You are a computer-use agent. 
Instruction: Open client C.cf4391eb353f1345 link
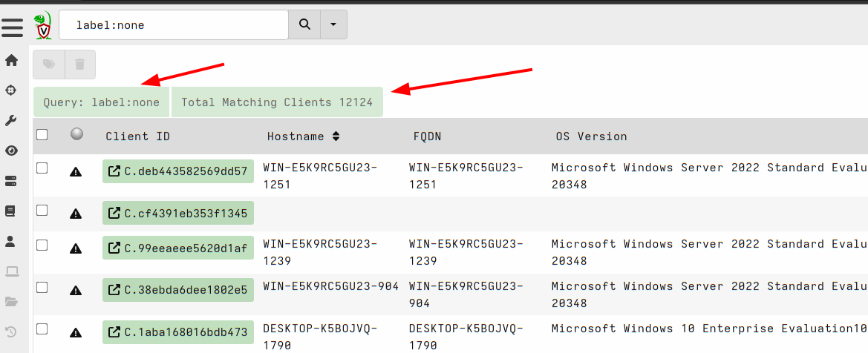[178, 214]
